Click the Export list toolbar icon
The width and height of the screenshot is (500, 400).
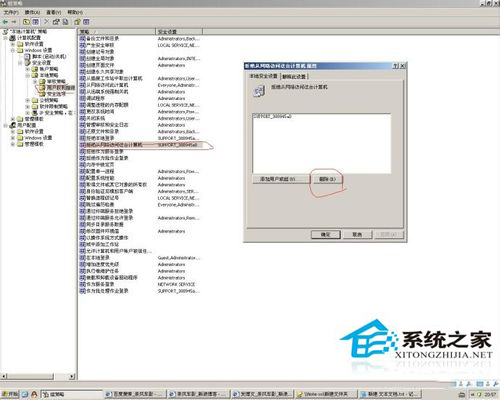pos(65,22)
